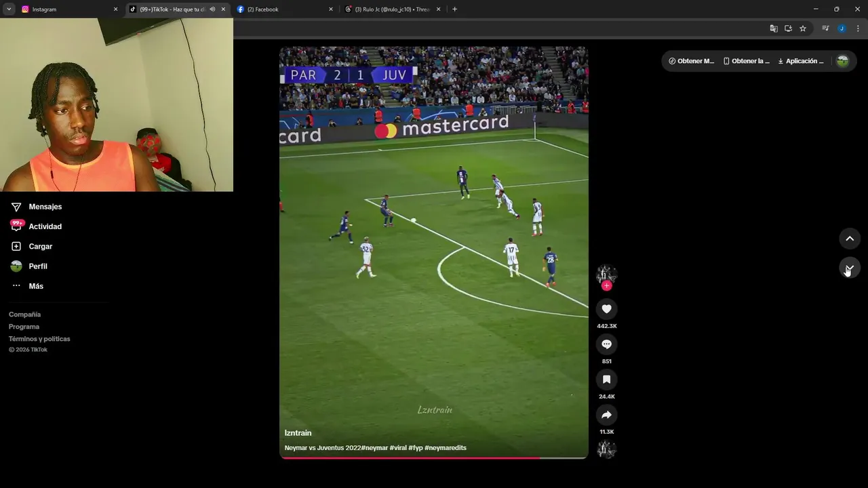Save video with the bookmark icon
Image resolution: width=868 pixels, height=488 pixels.
click(x=606, y=380)
